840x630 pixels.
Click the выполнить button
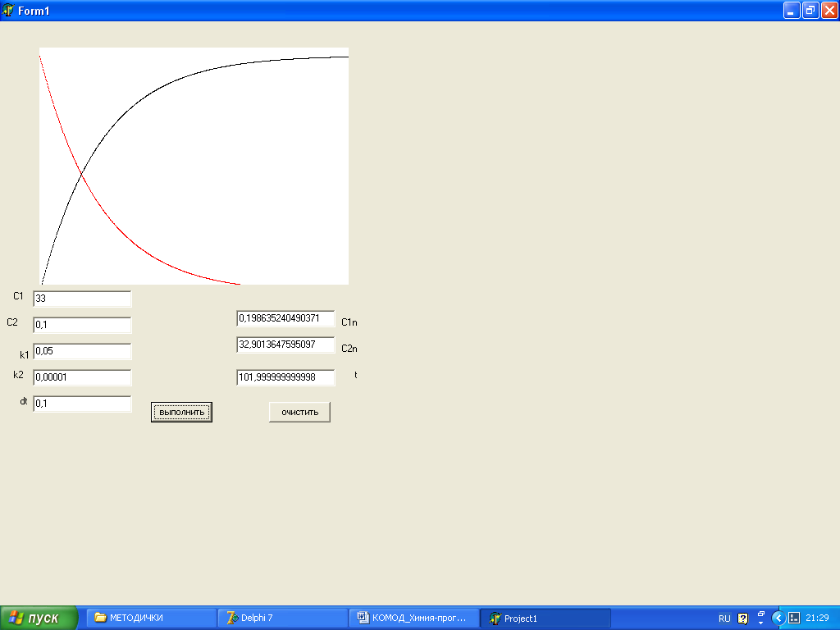click(x=181, y=412)
